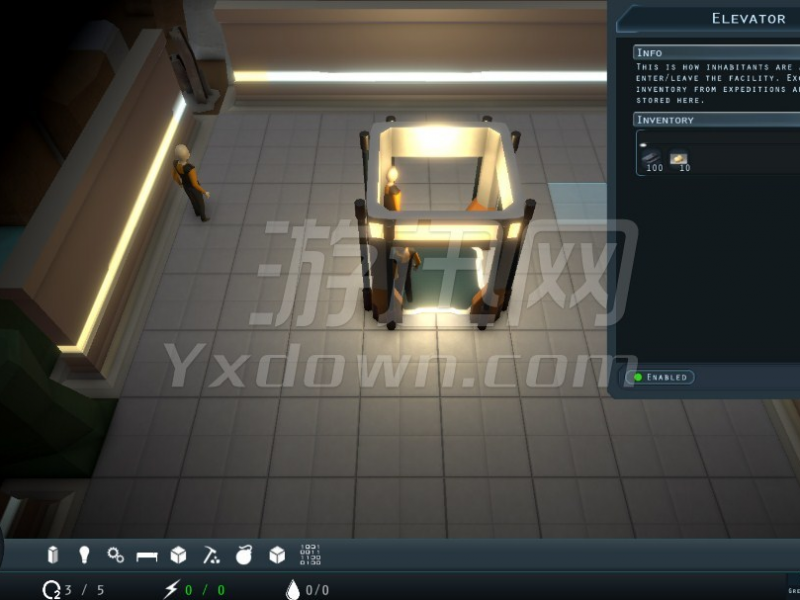Click the water droplet status icon
The height and width of the screenshot is (600, 800).
click(x=292, y=589)
